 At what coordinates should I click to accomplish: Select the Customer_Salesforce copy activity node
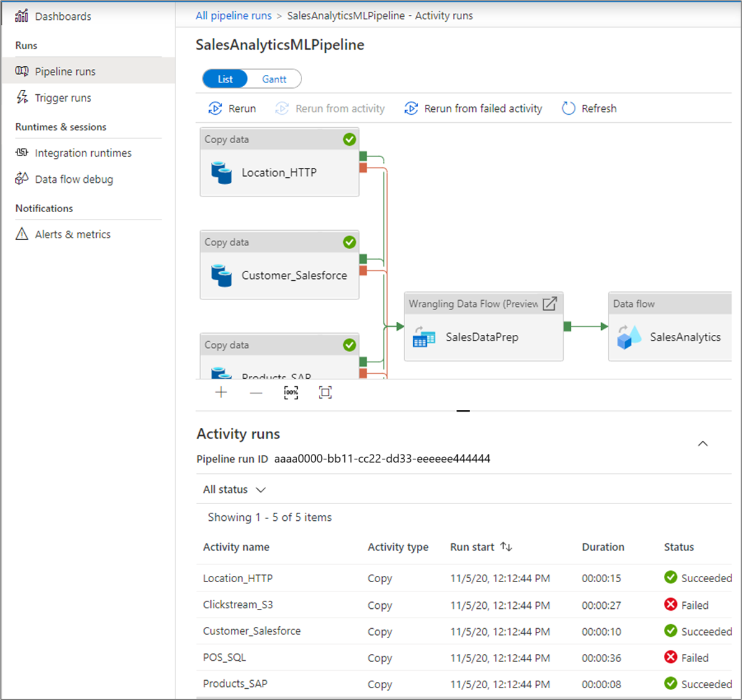[279, 275]
